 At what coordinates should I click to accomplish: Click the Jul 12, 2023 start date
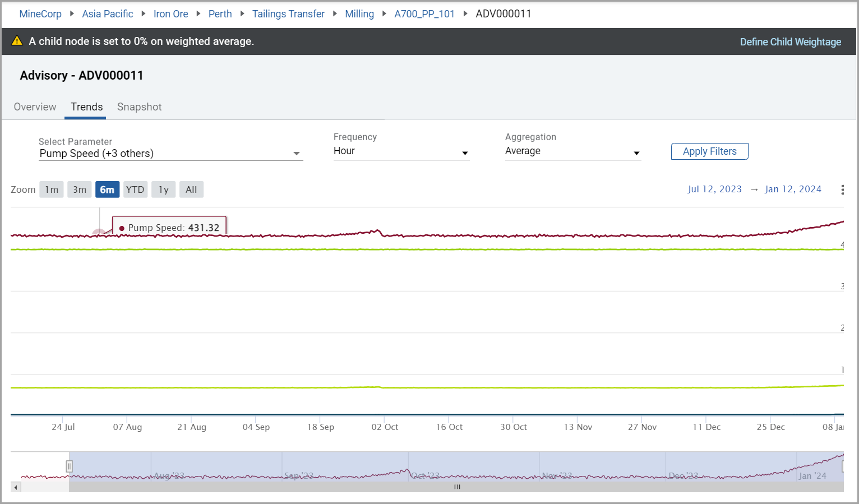714,189
